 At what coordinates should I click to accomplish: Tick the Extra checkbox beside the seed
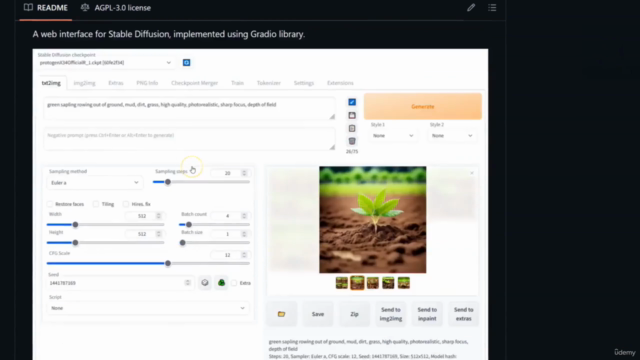click(x=234, y=283)
